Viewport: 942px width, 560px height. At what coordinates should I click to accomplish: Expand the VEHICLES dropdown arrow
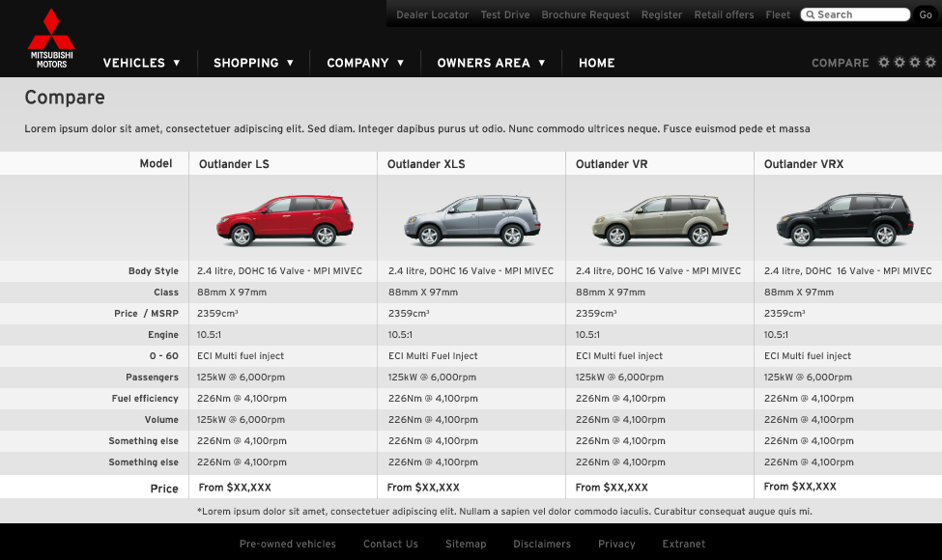tap(177, 63)
